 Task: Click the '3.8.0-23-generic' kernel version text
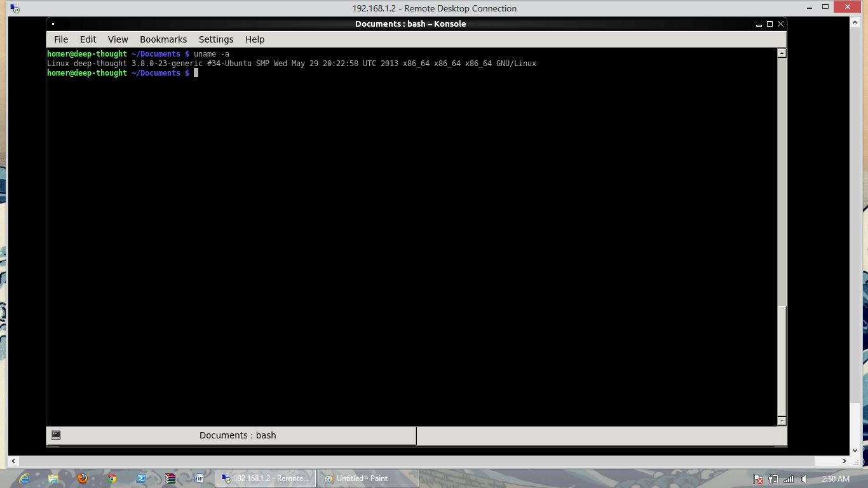(167, 64)
